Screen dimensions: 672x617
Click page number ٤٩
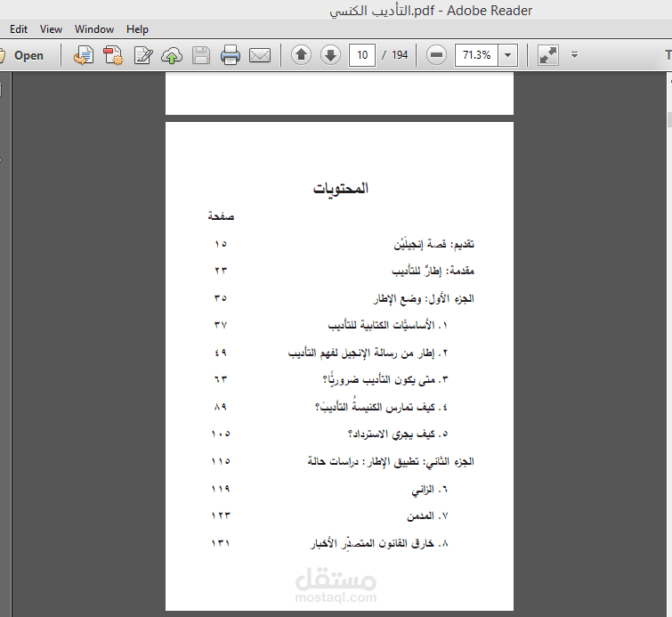(221, 353)
